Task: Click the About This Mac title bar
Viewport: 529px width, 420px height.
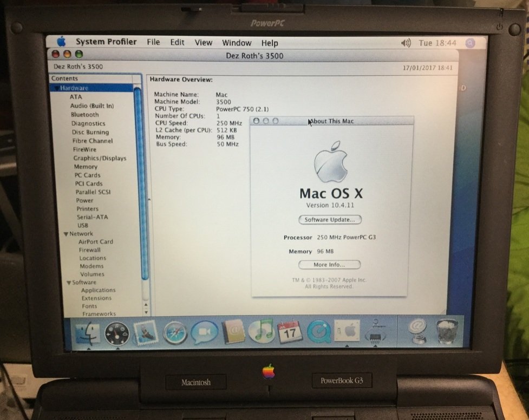Action: point(331,121)
